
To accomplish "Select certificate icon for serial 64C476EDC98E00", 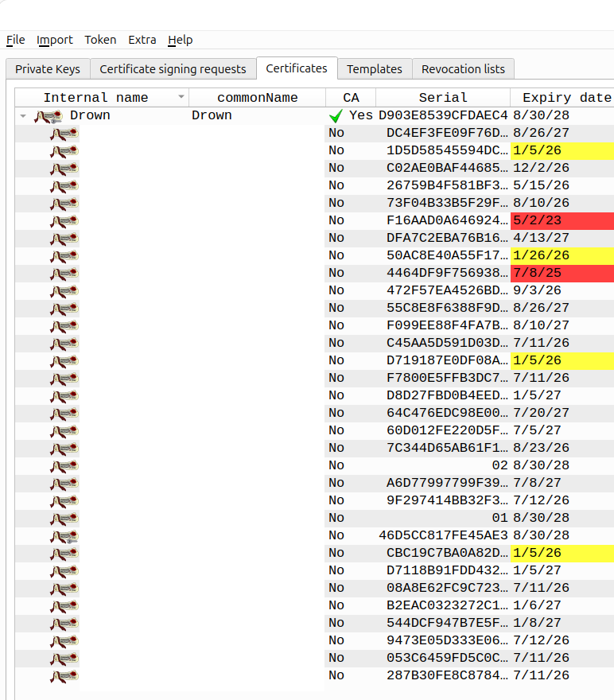I will [64, 414].
